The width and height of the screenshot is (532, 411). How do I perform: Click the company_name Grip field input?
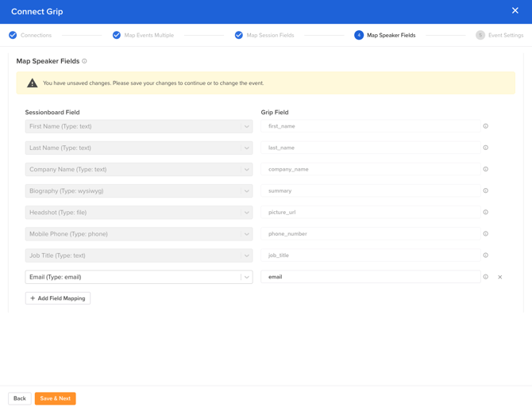click(371, 169)
